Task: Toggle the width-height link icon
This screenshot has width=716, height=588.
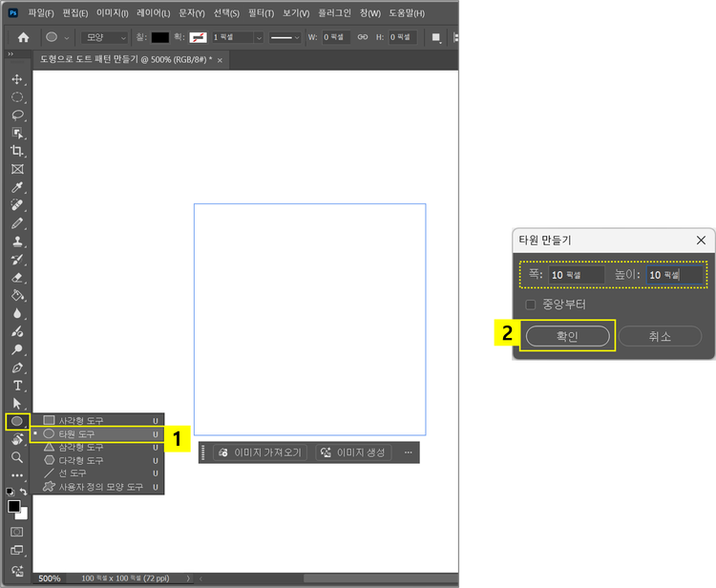Action: [363, 37]
